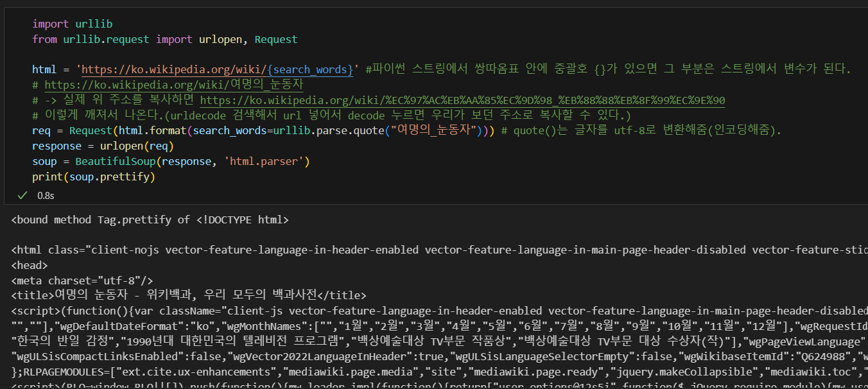868x389 pixels.
Task: Click the '# quote()는 글자를' inline comment
Action: [641, 131]
